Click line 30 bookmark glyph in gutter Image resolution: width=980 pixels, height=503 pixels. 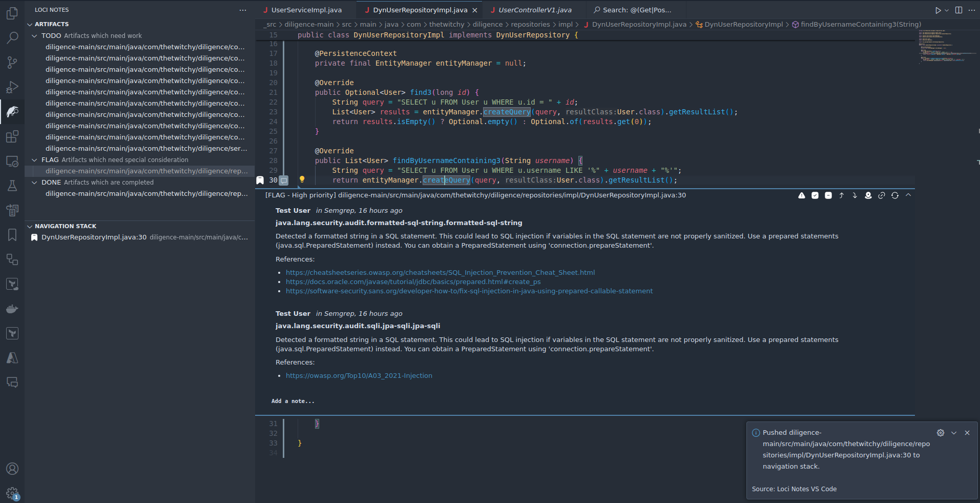point(260,180)
